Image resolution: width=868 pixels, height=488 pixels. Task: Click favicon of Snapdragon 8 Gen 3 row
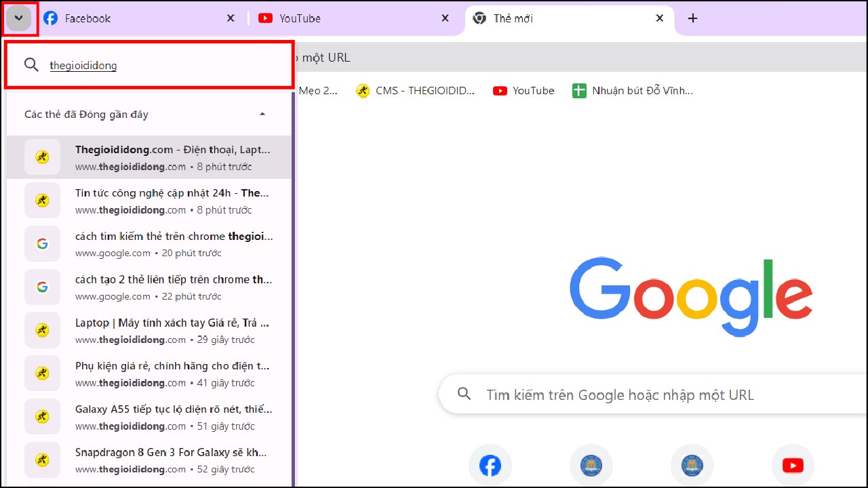(42, 461)
